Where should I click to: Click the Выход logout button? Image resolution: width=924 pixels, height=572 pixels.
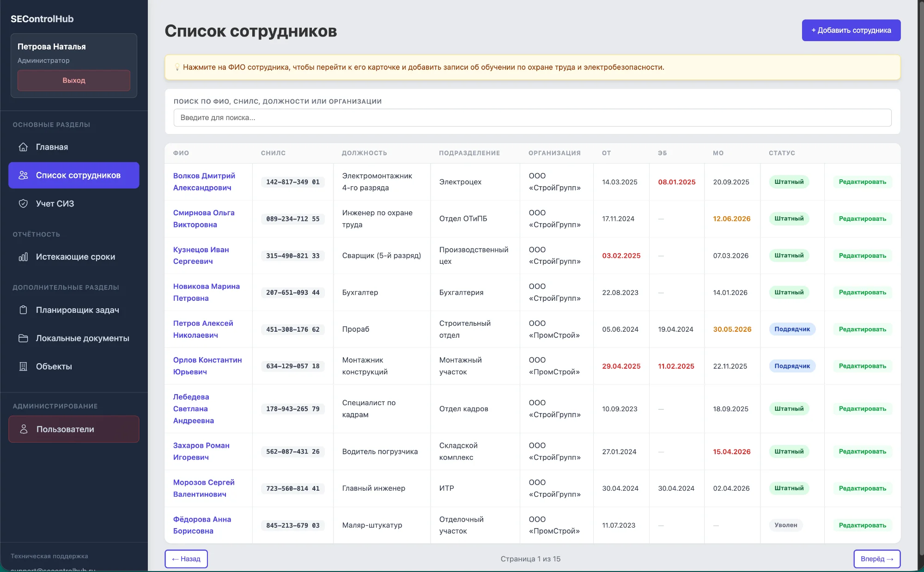click(74, 80)
